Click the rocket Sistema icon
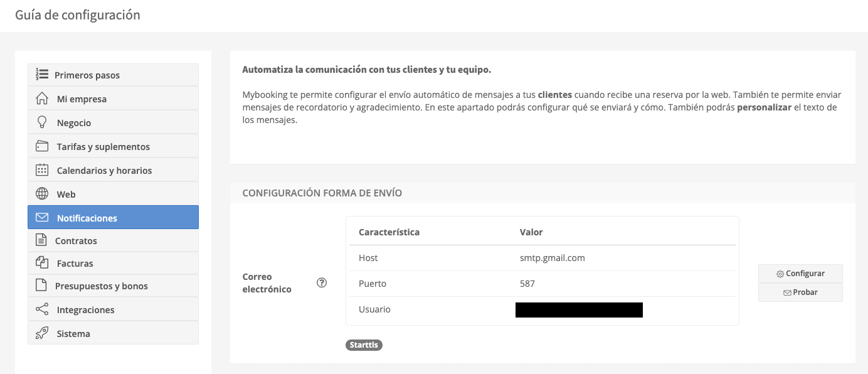868x374 pixels. [x=42, y=333]
